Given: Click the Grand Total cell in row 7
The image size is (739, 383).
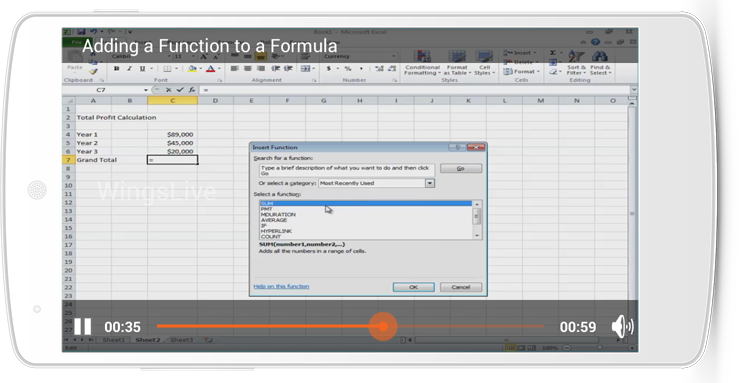Looking at the screenshot, I should (x=97, y=160).
